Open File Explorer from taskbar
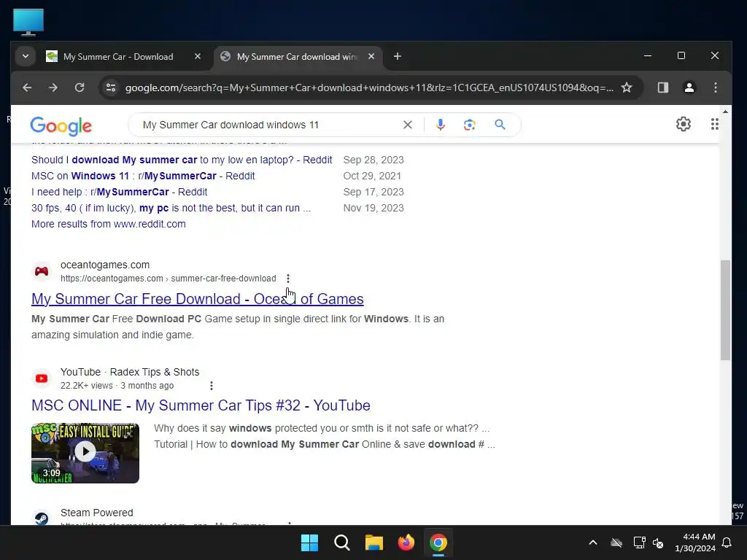The width and height of the screenshot is (747, 560). [374, 542]
